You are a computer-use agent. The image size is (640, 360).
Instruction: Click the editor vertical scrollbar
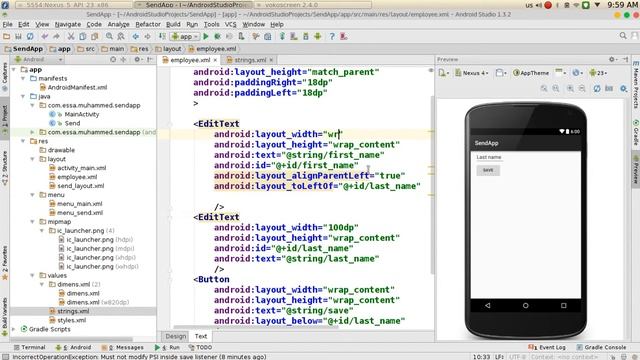432,184
